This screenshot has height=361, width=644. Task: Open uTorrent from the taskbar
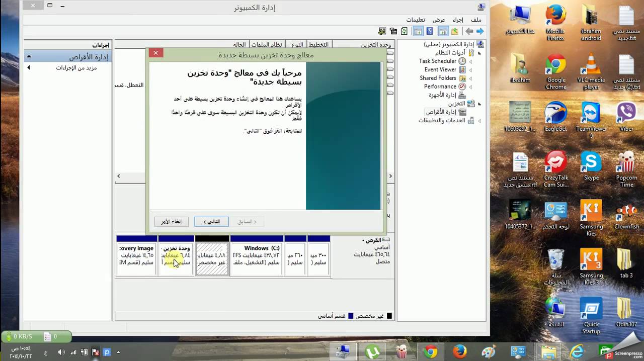(373, 351)
